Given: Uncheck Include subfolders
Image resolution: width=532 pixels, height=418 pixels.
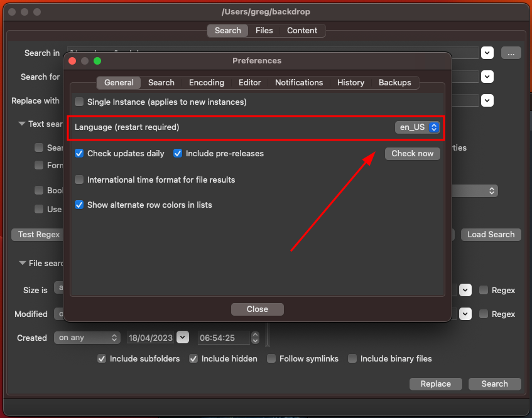Looking at the screenshot, I should 102,358.
